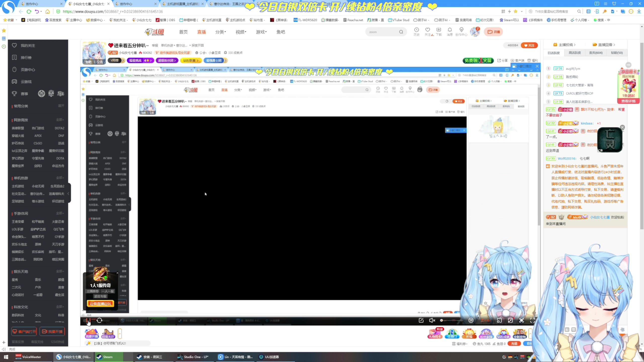
Task: Expand the 分类 navigation dropdown
Action: click(x=220, y=32)
